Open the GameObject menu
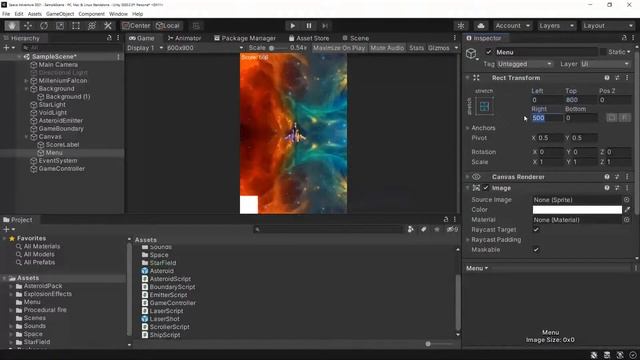Image resolution: width=640 pixels, height=360 pixels. point(60,14)
